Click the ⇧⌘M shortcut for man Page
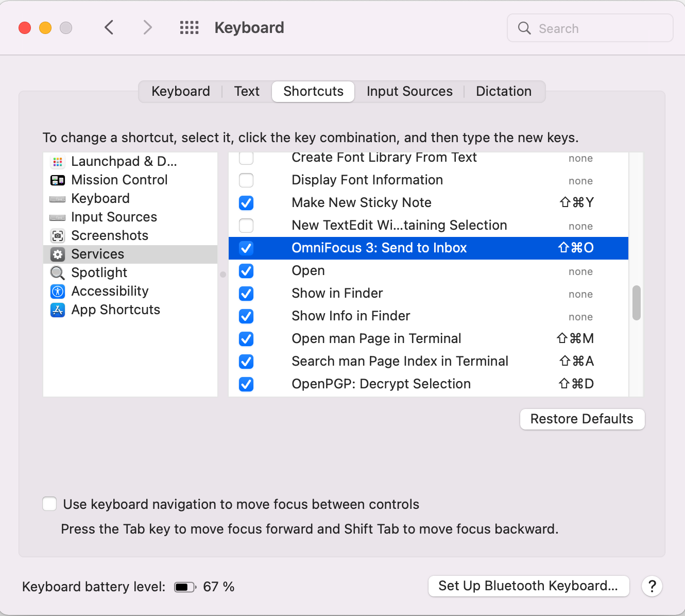685x616 pixels. pos(575,339)
